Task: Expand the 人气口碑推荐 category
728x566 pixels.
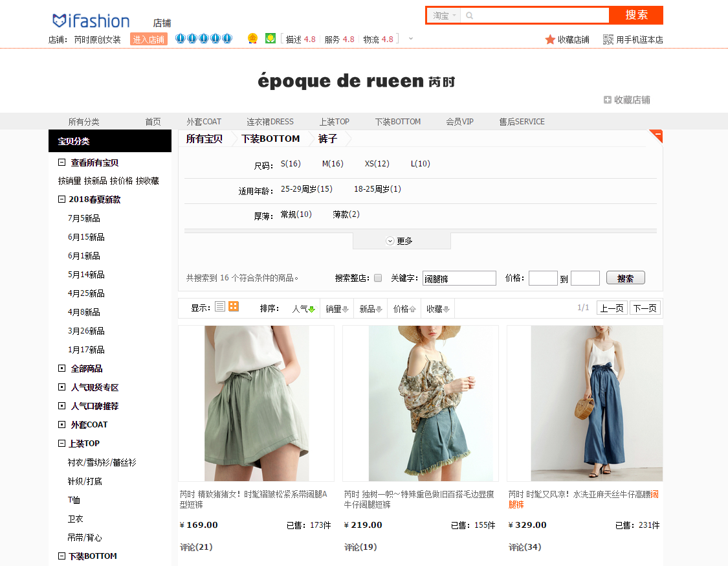Action: [61, 405]
